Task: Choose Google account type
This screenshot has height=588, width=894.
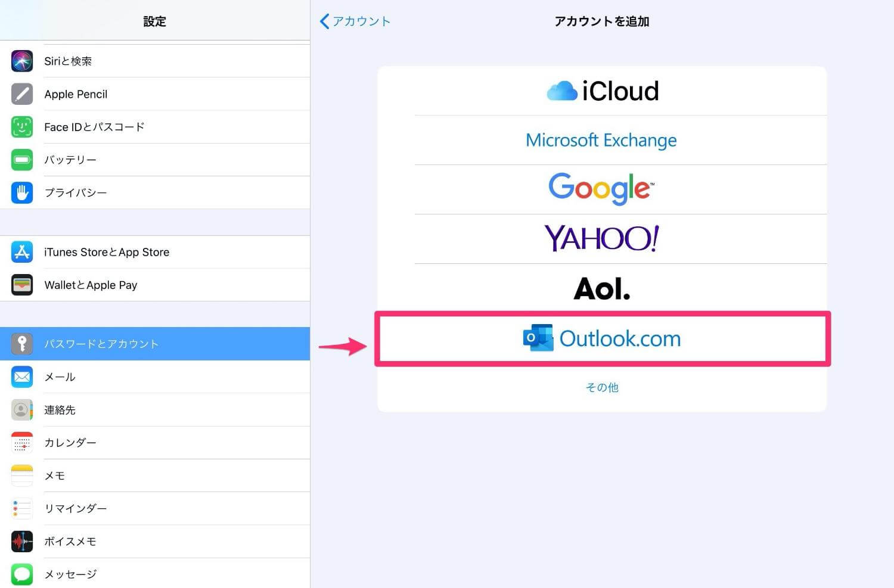Action: coord(602,189)
